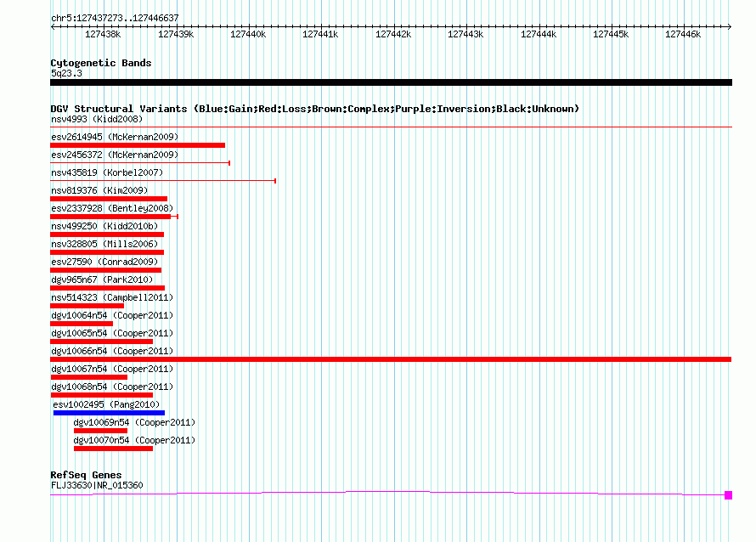This screenshot has height=542, width=756.
Task: Click the chr5:127437273..127446637 coordinates label
Action: [x=115, y=18]
